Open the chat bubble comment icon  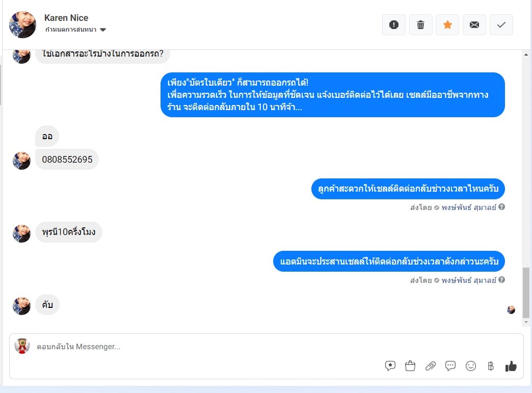(x=450, y=366)
